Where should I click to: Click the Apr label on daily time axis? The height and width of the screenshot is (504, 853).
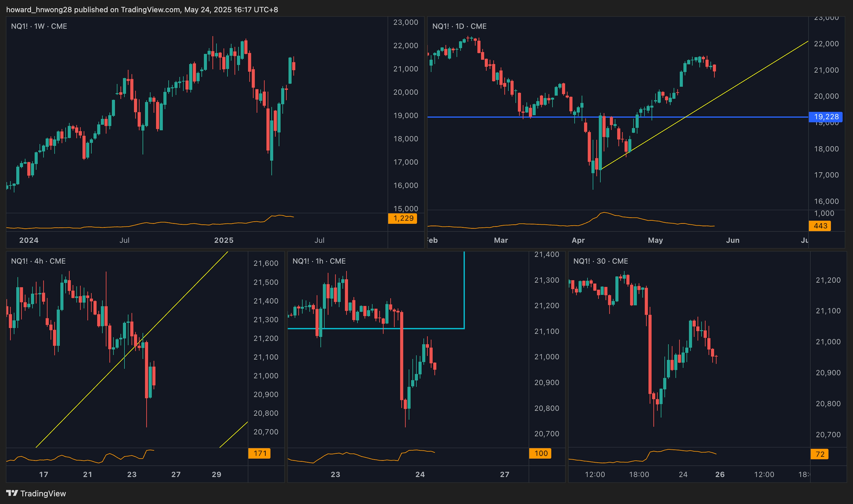pyautogui.click(x=578, y=240)
